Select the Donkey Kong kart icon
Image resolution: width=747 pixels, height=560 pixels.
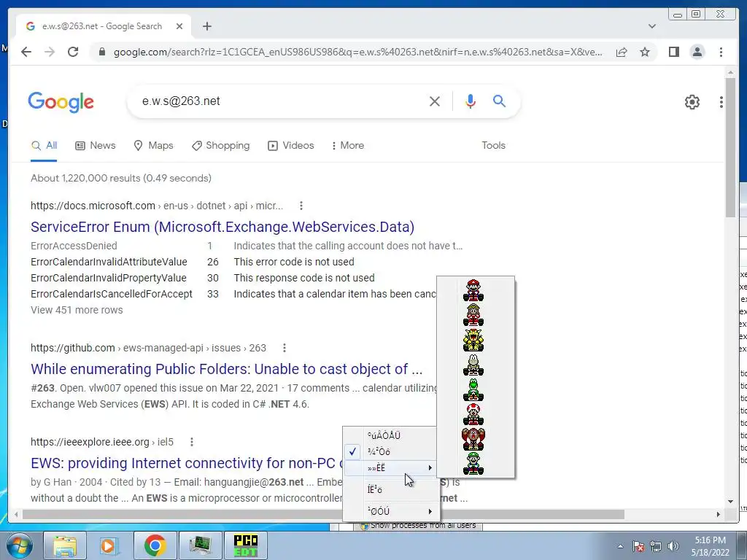(x=473, y=439)
